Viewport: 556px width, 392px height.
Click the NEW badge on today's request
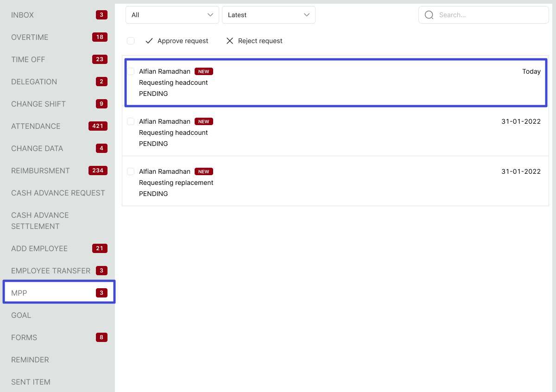pos(204,71)
